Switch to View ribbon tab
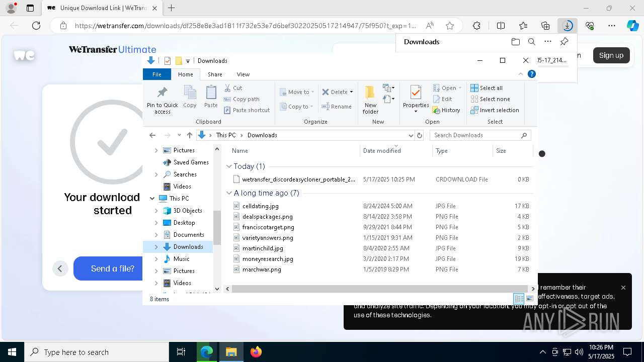Viewport: 644px width, 362px height. tap(243, 74)
